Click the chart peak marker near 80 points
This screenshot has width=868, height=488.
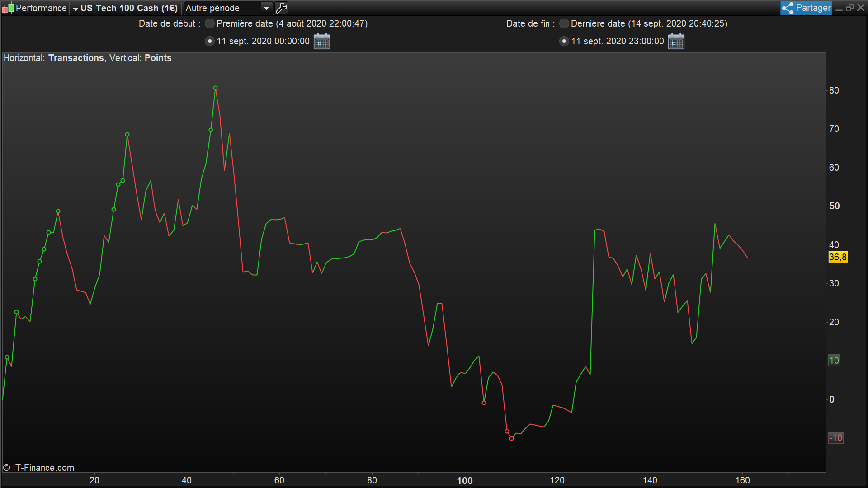216,88
